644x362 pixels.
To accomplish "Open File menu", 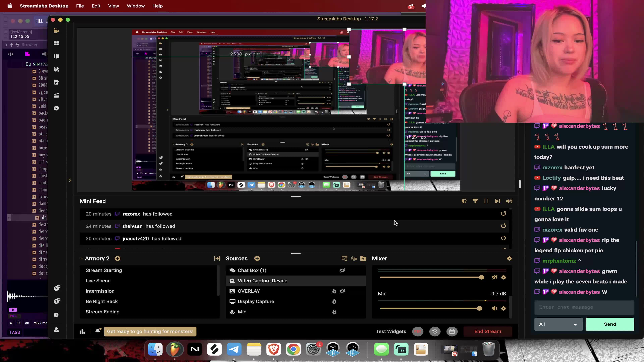I will coord(80,6).
